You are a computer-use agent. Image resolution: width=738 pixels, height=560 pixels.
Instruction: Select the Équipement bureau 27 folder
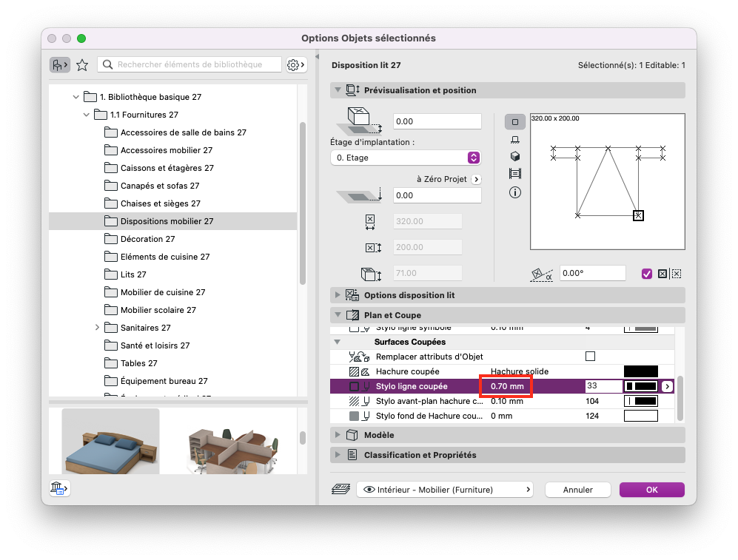tap(172, 381)
